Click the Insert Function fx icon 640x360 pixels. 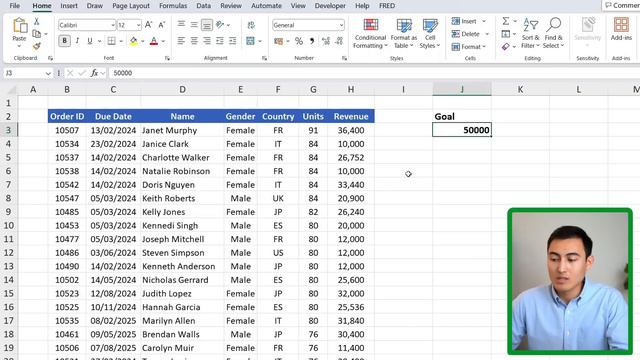pyautogui.click(x=94, y=73)
